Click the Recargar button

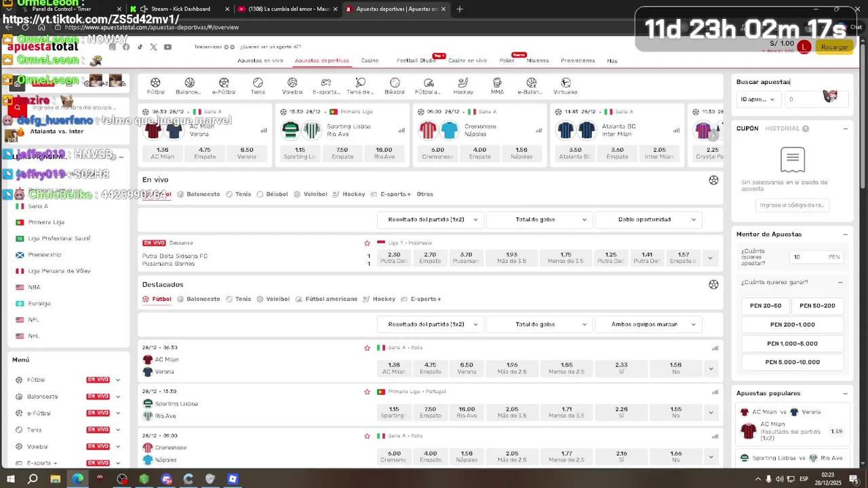835,47
